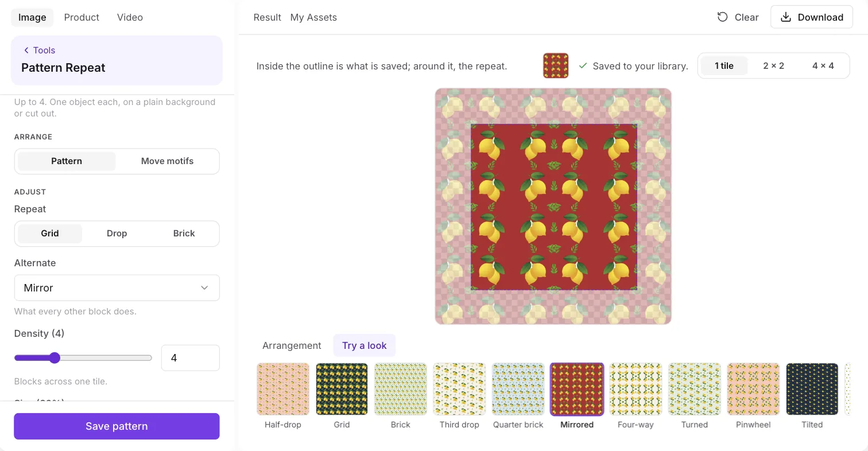Image resolution: width=868 pixels, height=451 pixels.
Task: Click the Alternate dropdown chevron arrow
Action: [x=204, y=288]
